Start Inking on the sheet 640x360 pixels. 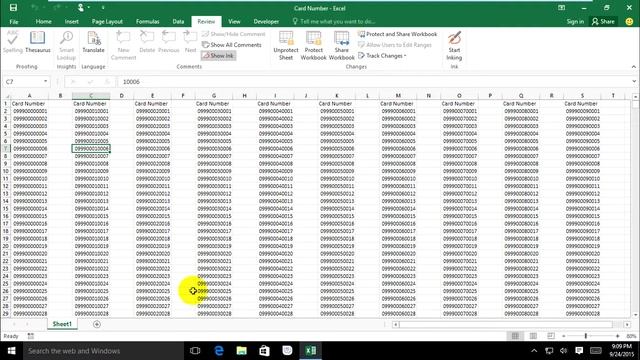click(x=454, y=45)
